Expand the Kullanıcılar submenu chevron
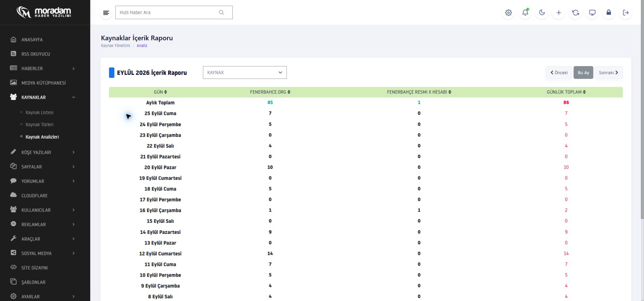 73,210
